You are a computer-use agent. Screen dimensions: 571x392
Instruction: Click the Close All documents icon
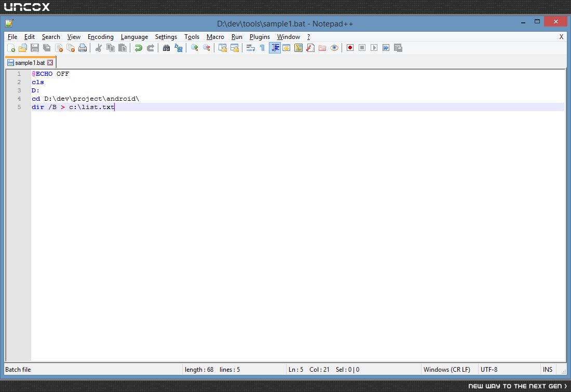pos(71,48)
